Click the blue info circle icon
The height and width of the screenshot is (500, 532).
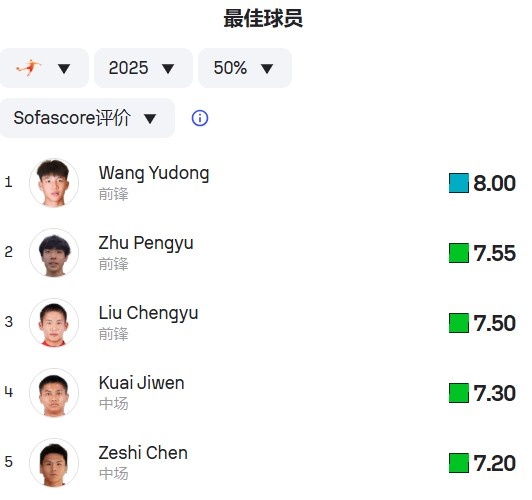(200, 118)
